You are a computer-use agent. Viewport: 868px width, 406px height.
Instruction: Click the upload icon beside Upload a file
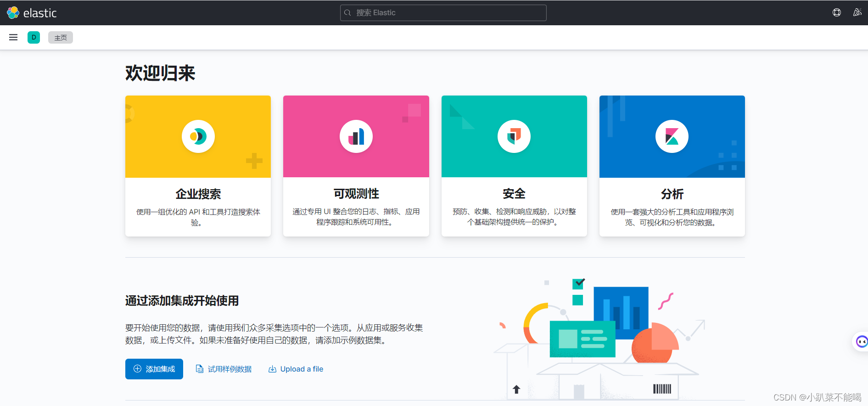click(272, 369)
